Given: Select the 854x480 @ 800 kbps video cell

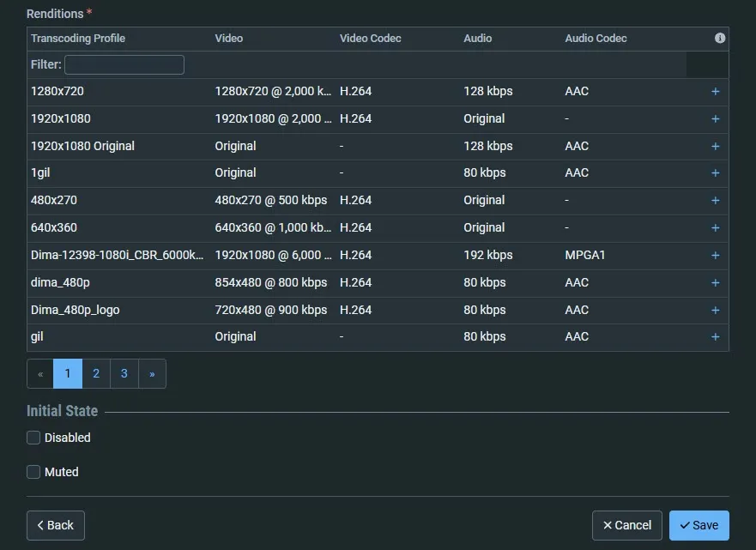Looking at the screenshot, I should (x=271, y=283).
